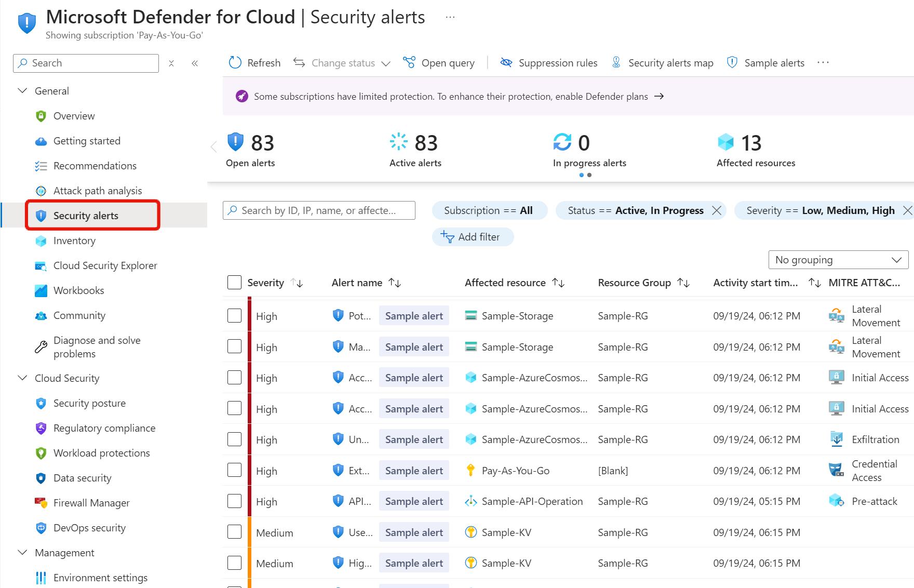Click the Overview sidebar icon

41,116
